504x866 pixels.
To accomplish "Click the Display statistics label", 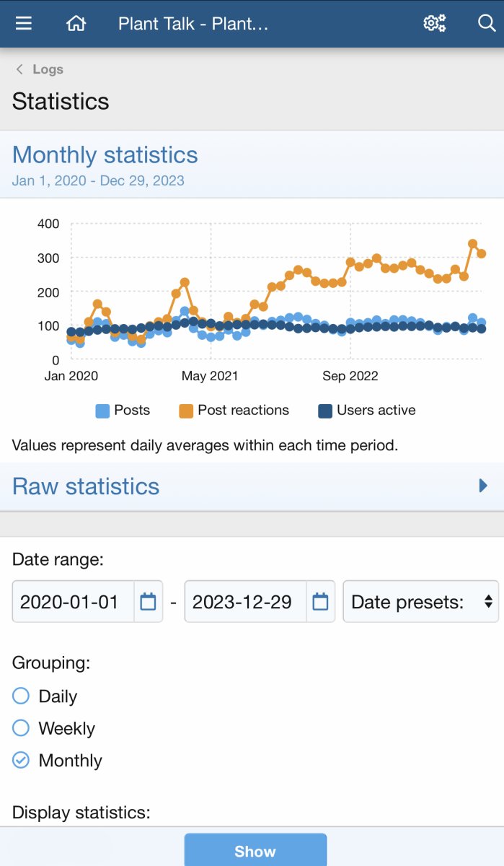I will pyautogui.click(x=81, y=813).
